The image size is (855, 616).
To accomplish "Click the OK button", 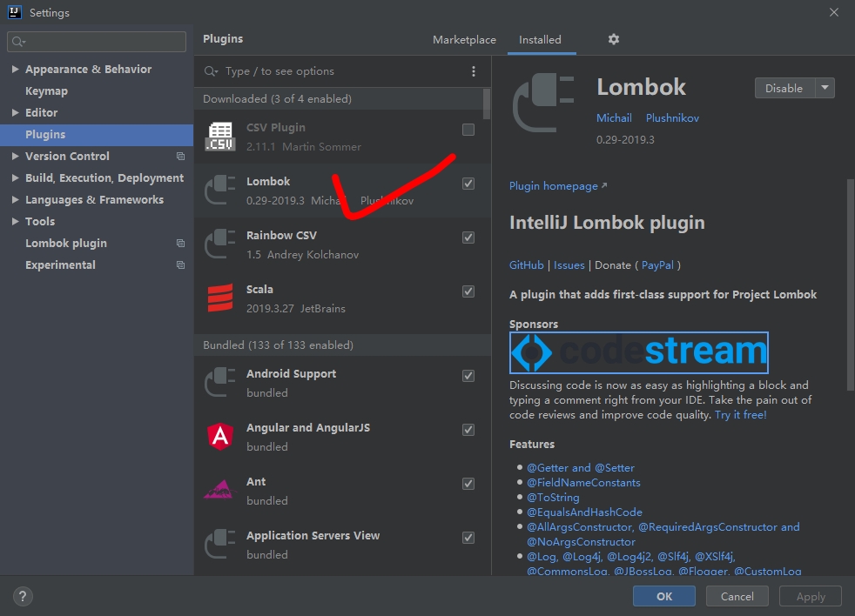I will pos(663,596).
